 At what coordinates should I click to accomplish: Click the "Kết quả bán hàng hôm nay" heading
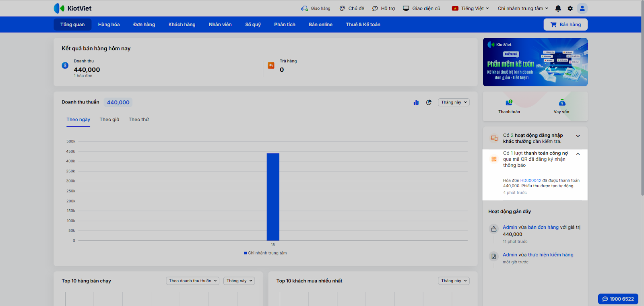point(96,49)
